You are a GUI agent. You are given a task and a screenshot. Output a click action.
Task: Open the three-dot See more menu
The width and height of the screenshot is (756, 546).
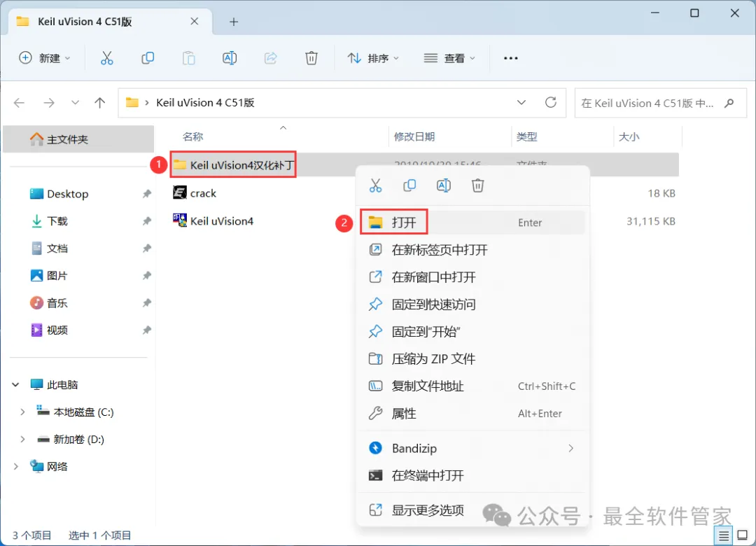click(x=510, y=58)
